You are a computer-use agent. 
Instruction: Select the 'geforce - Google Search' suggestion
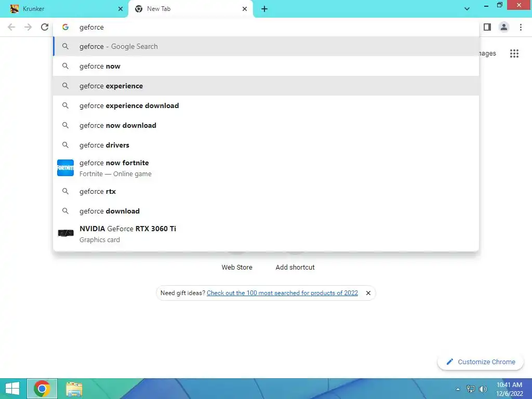pyautogui.click(x=266, y=46)
